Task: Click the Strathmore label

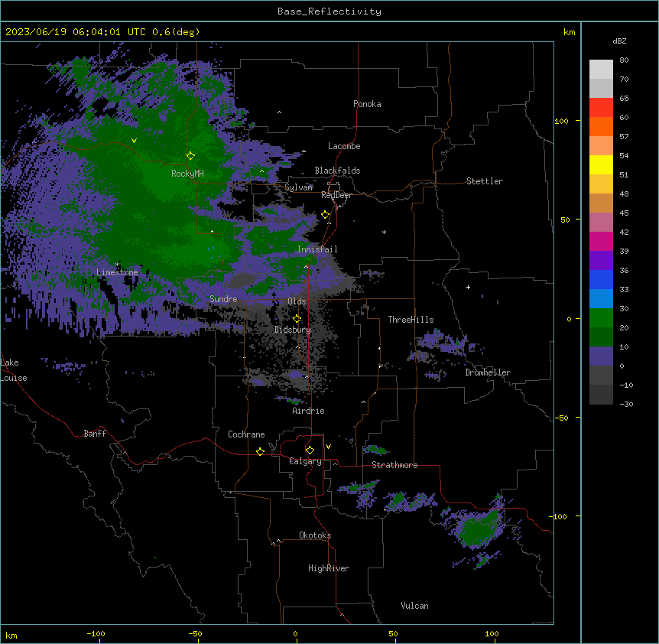Action: 394,465
